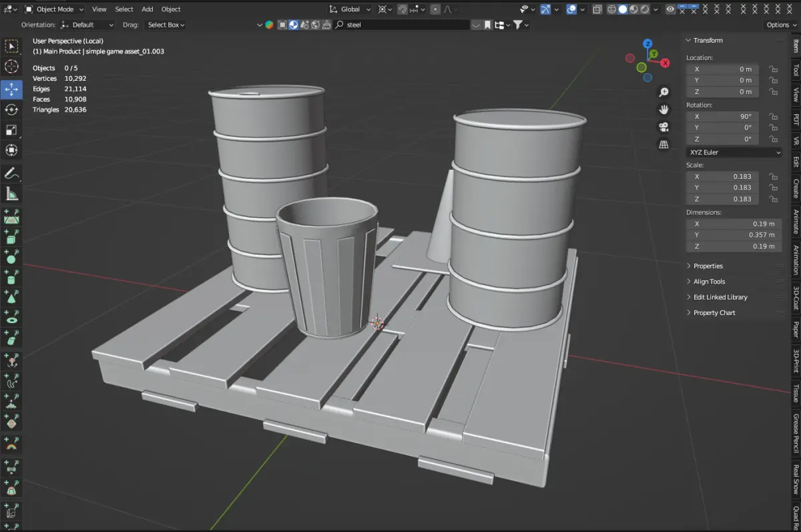Select the Add Cylinder tool
The height and width of the screenshot is (532, 801).
pyautogui.click(x=11, y=278)
